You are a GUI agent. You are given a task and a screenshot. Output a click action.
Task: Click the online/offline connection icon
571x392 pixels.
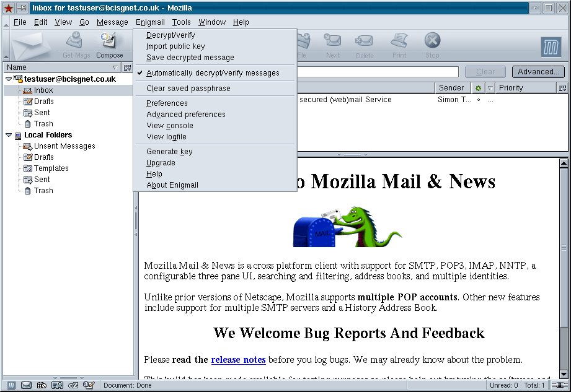tap(559, 385)
